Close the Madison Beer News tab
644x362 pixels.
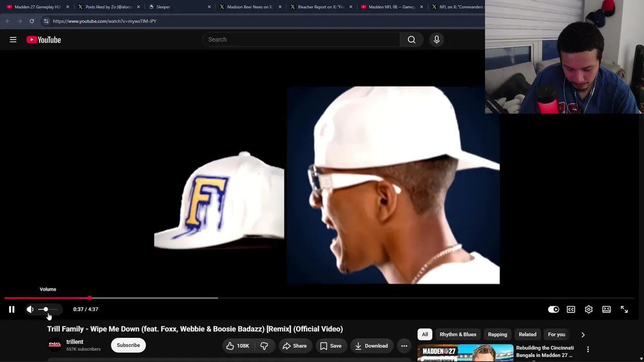pyautogui.click(x=280, y=7)
